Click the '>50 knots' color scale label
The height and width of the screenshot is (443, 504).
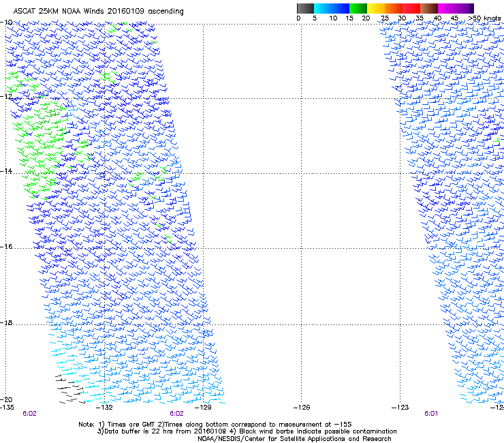[484, 18]
